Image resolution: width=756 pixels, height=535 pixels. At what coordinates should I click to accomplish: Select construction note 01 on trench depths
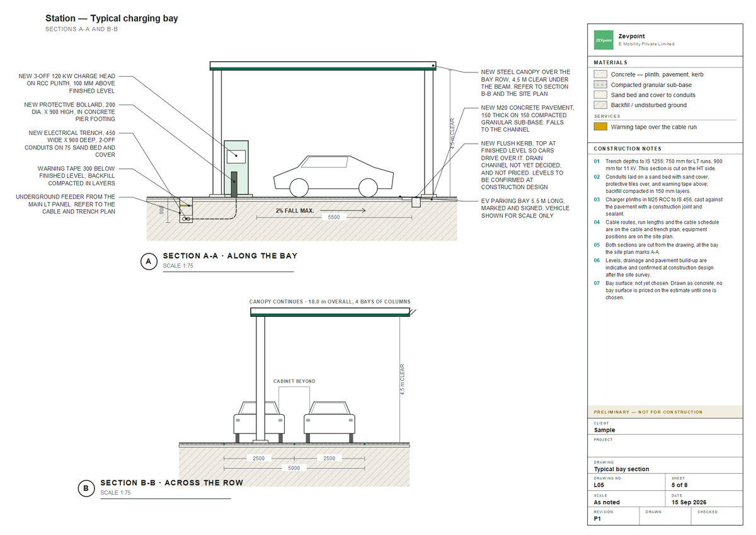pyautogui.click(x=658, y=166)
